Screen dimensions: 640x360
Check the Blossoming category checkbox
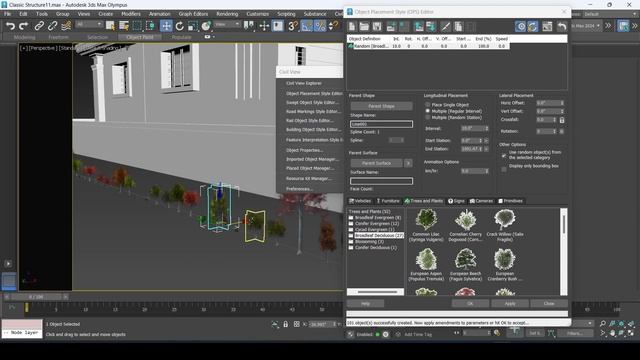(x=351, y=242)
